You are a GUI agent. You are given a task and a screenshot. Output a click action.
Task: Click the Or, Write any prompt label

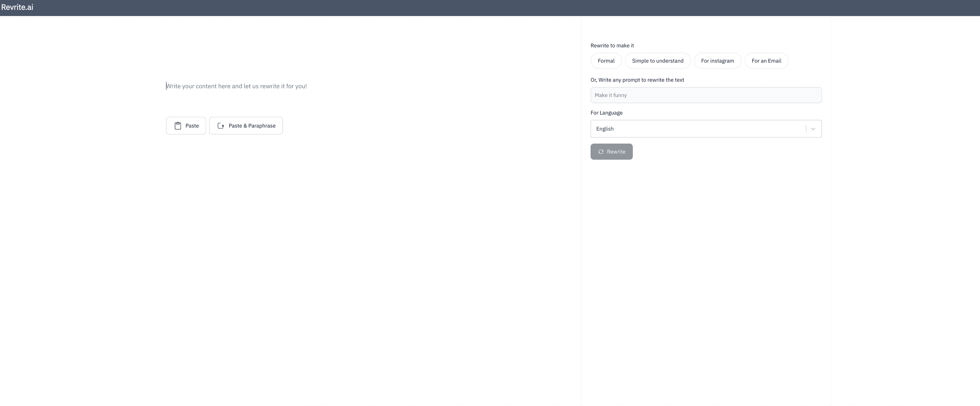click(x=637, y=80)
